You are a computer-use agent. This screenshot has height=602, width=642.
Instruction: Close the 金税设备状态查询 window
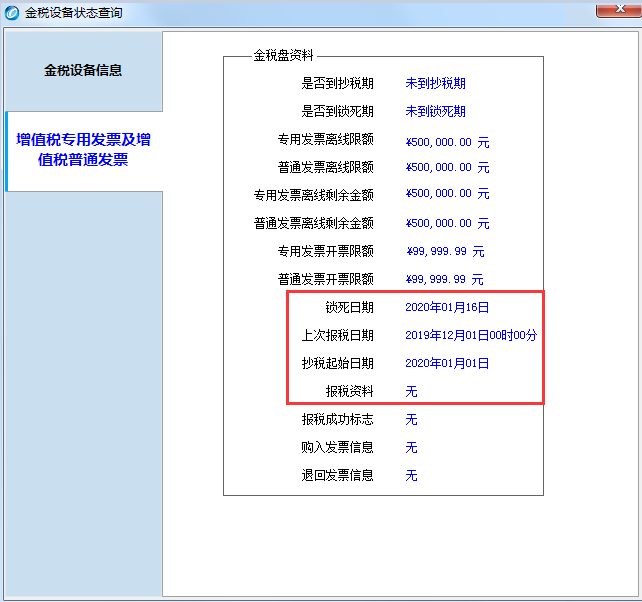pyautogui.click(x=619, y=9)
